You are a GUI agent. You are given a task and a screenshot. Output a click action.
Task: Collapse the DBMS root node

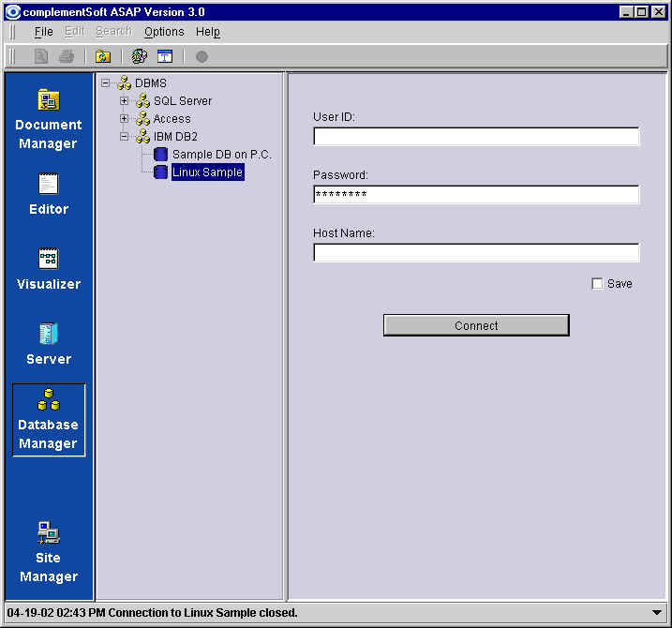tap(105, 82)
